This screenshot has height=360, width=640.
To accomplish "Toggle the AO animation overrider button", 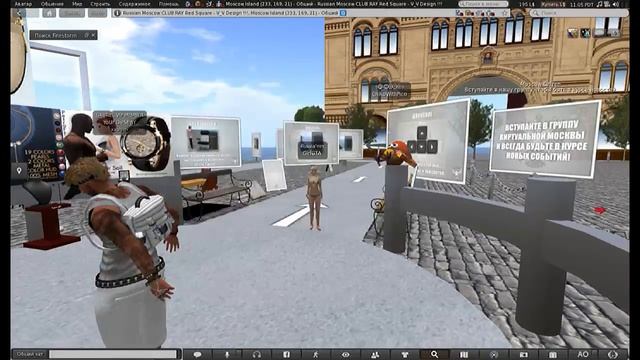I will [583, 354].
